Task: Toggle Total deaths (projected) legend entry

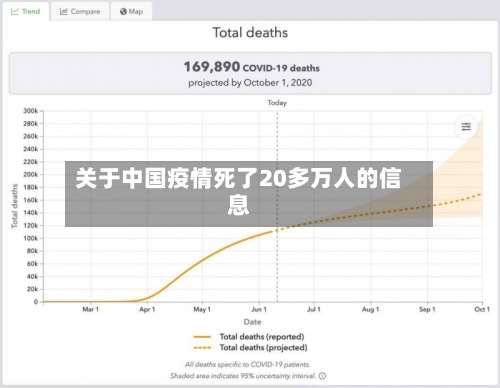Action: pyautogui.click(x=250, y=348)
